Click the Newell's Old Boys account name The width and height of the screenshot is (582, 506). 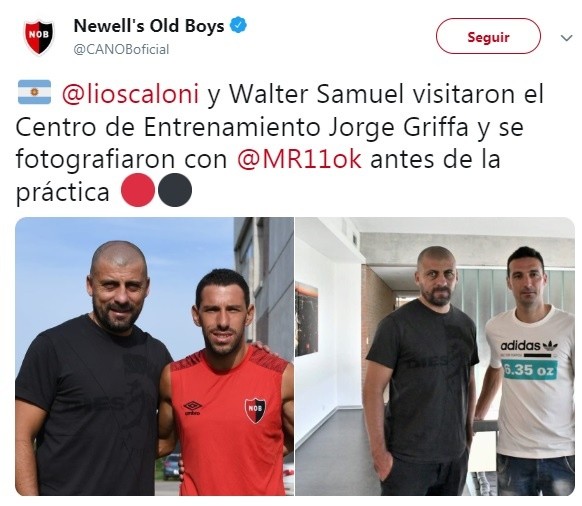[149, 26]
